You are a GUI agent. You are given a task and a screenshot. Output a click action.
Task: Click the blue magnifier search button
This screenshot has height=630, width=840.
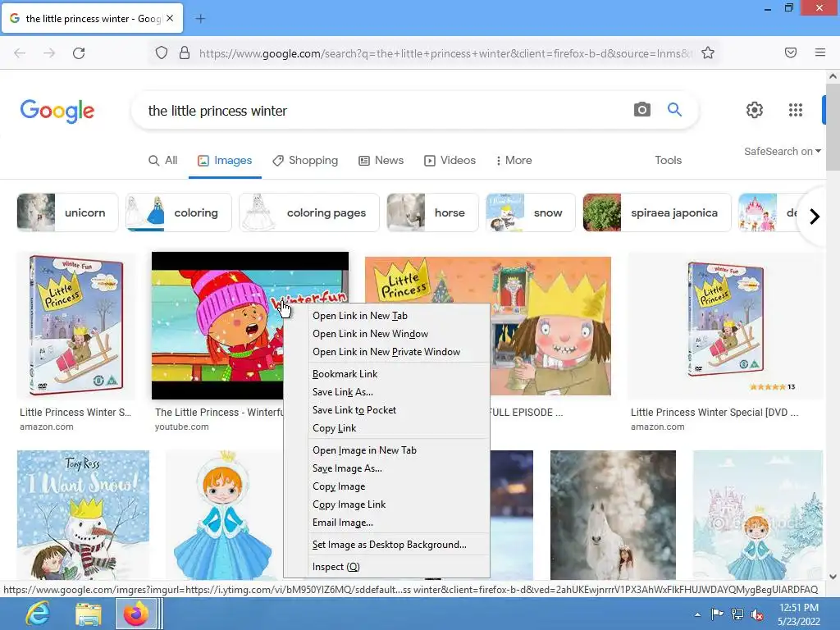pos(674,110)
